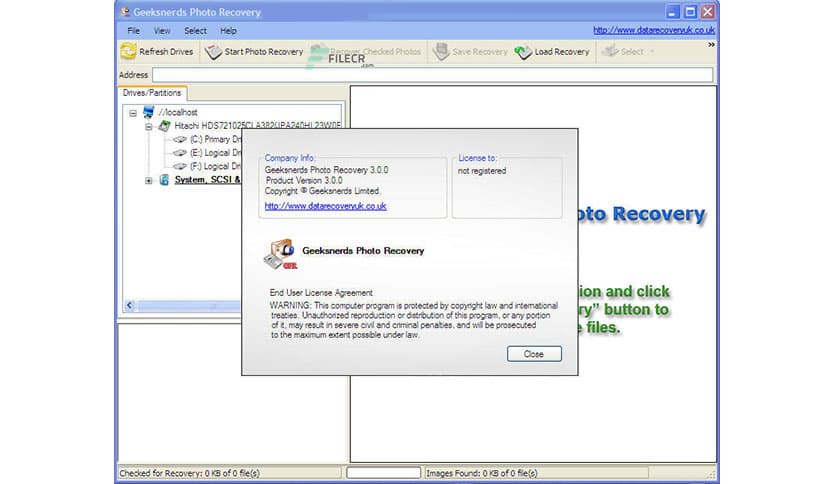Open the View menu
This screenshot has width=836, height=484.
pos(162,31)
